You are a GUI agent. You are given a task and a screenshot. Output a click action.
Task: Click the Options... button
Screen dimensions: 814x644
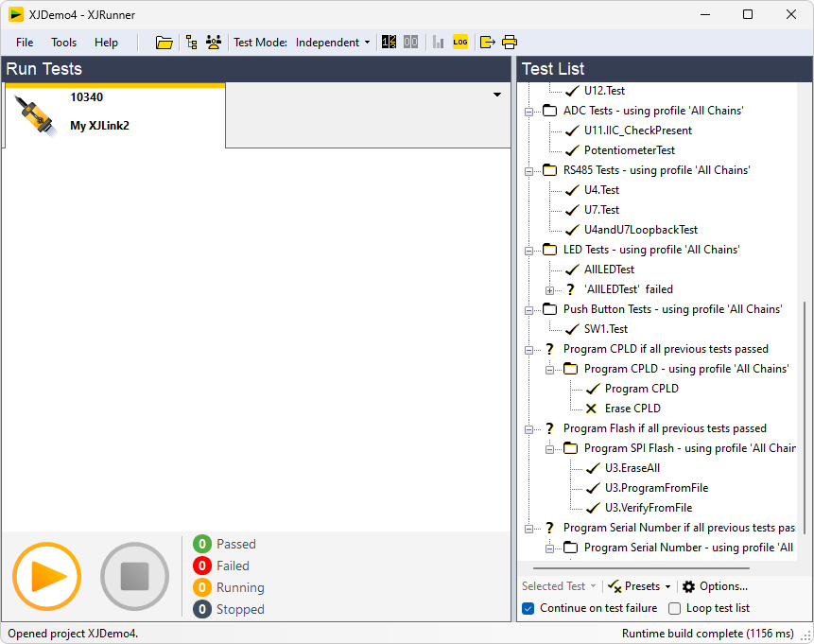[715, 586]
